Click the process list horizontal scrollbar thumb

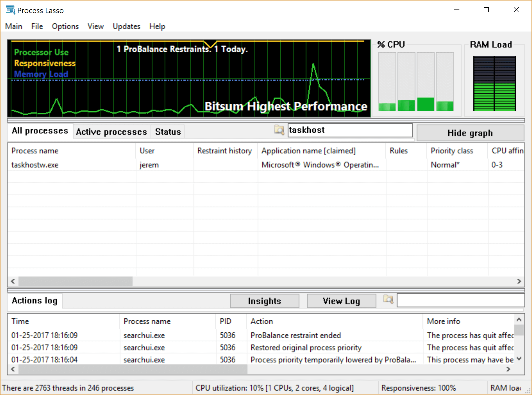point(75,281)
